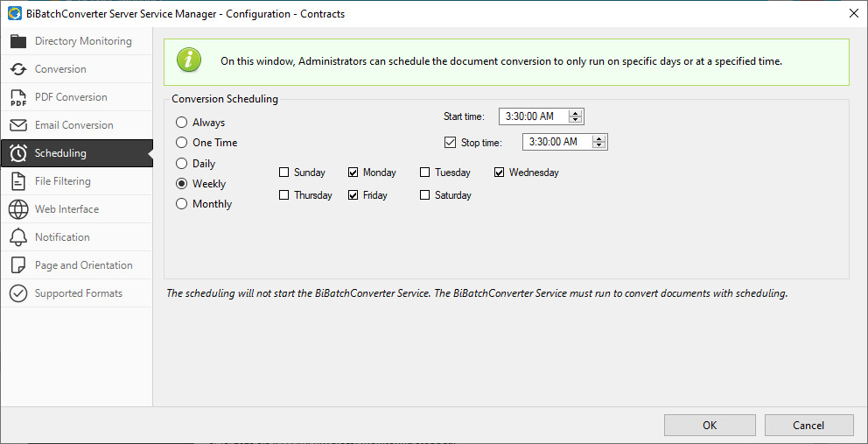This screenshot has height=444, width=868.
Task: Click the Email Conversion envelope icon
Action: coord(18,125)
